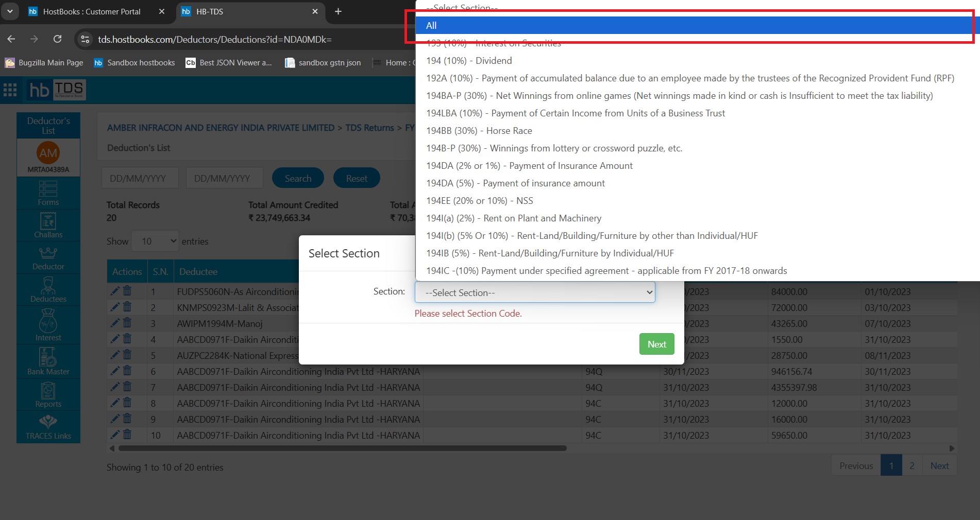Expand the browser tab search dropdown
The image size is (980, 520).
[10, 11]
